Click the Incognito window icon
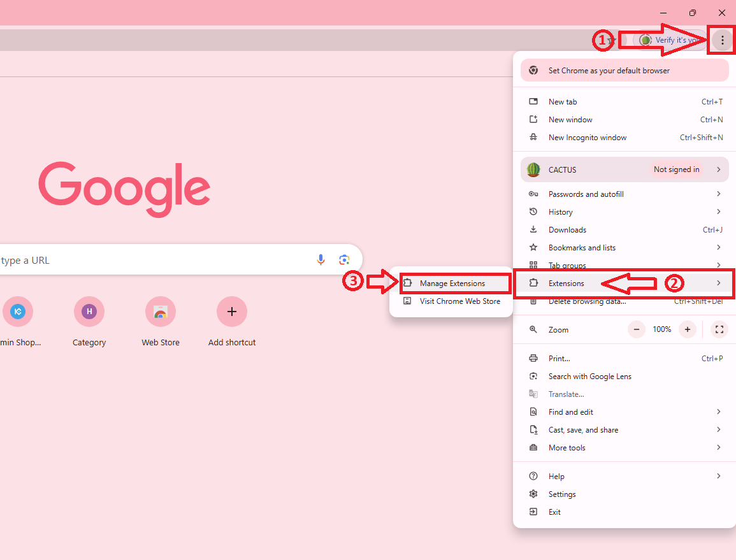The image size is (736, 560). coord(533,137)
